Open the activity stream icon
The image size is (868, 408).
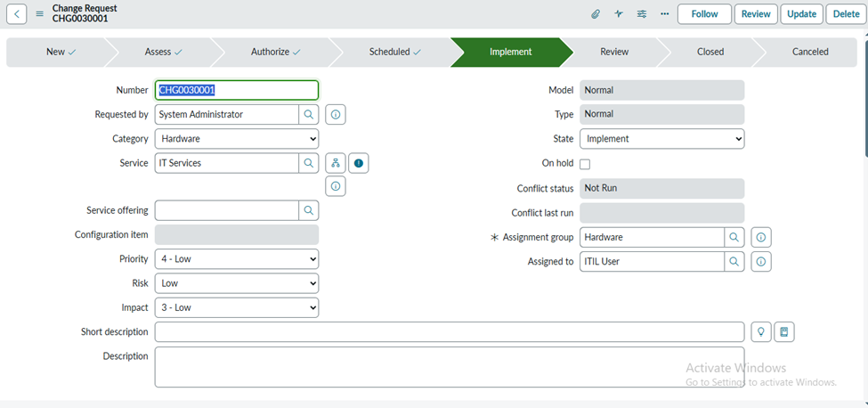tap(619, 14)
